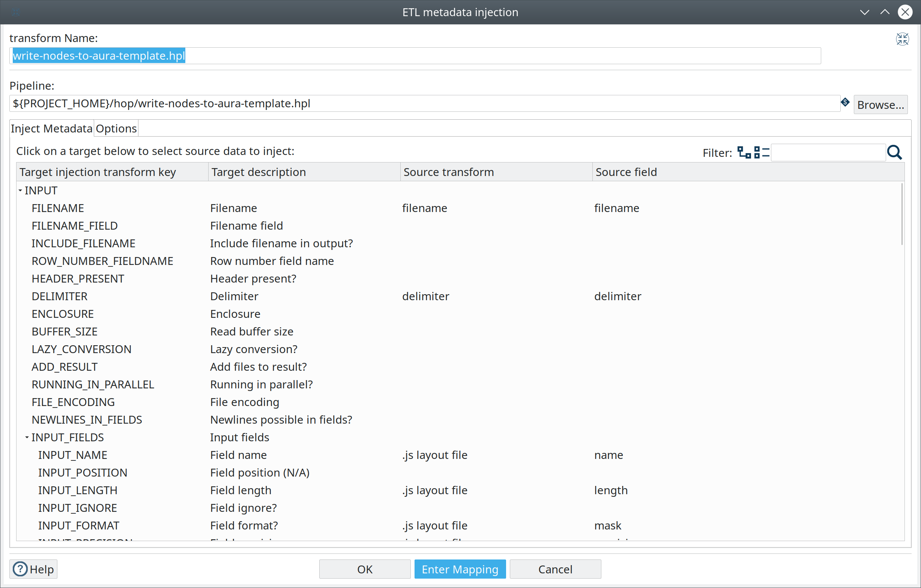The height and width of the screenshot is (588, 921).
Task: Click the chevron-down icon in the title bar
Action: (864, 12)
